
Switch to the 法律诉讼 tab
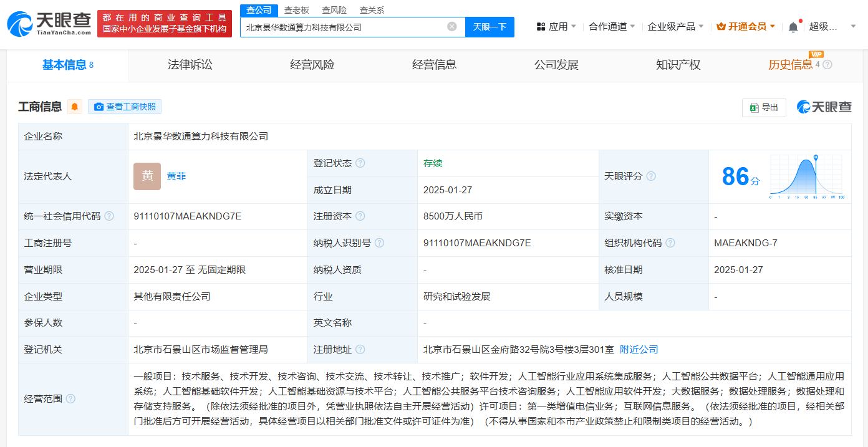pos(190,65)
